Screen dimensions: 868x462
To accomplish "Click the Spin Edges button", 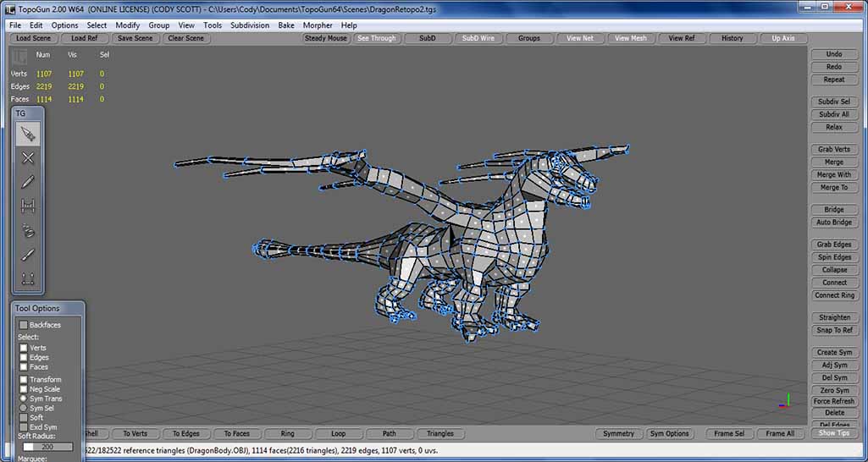I will (x=834, y=257).
